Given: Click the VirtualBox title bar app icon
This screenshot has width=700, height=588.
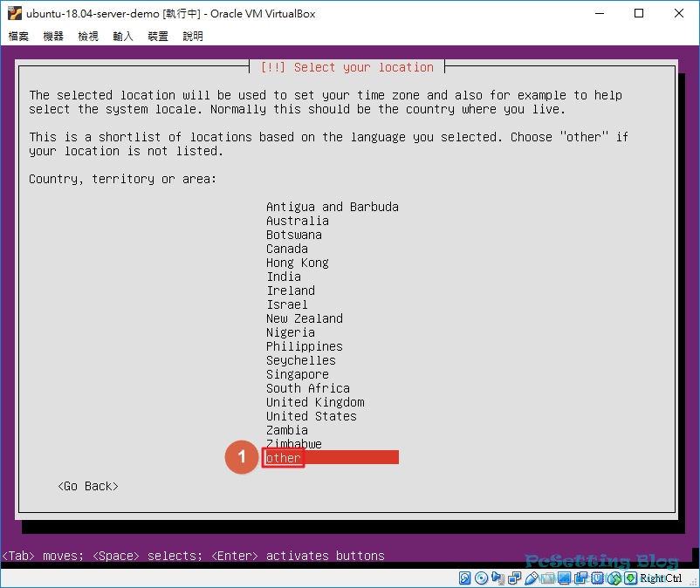Looking at the screenshot, I should [14, 13].
